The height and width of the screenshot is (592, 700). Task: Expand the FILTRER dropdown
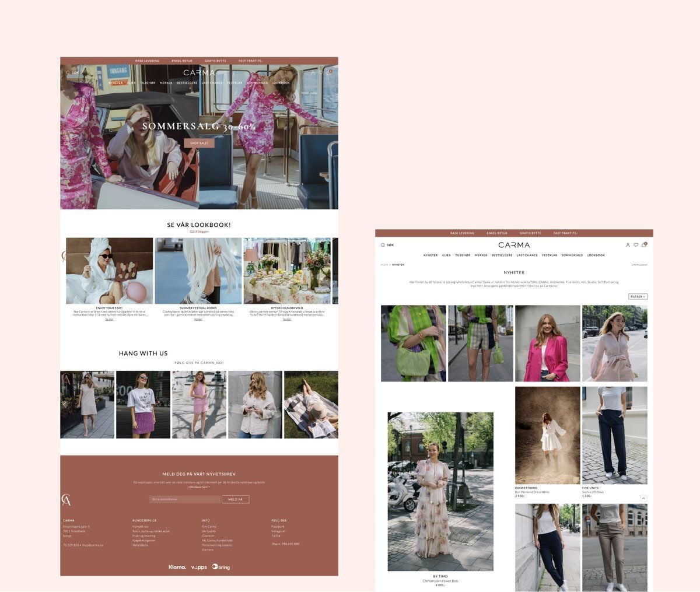tap(638, 296)
